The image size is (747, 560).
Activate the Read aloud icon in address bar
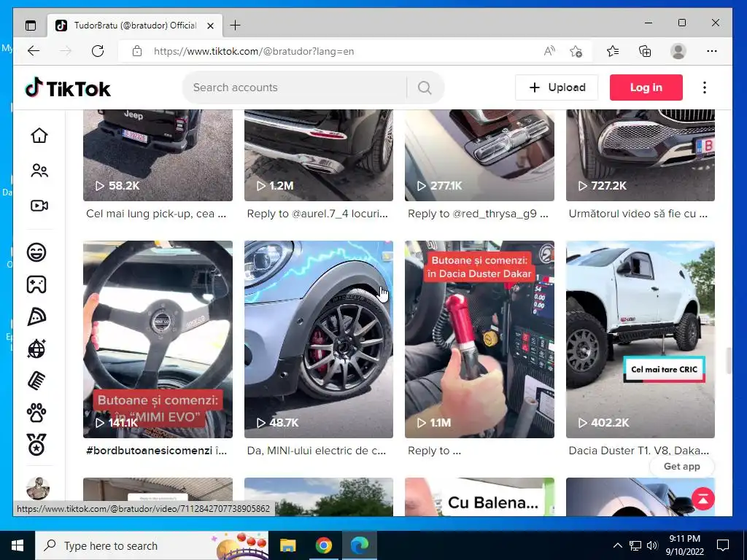pos(549,51)
